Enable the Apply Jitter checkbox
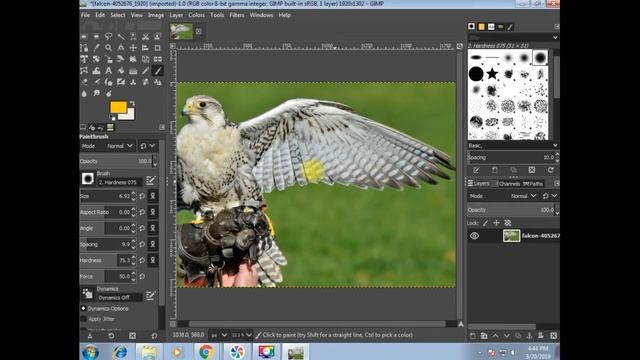This screenshot has width=640, height=360. coord(84,319)
